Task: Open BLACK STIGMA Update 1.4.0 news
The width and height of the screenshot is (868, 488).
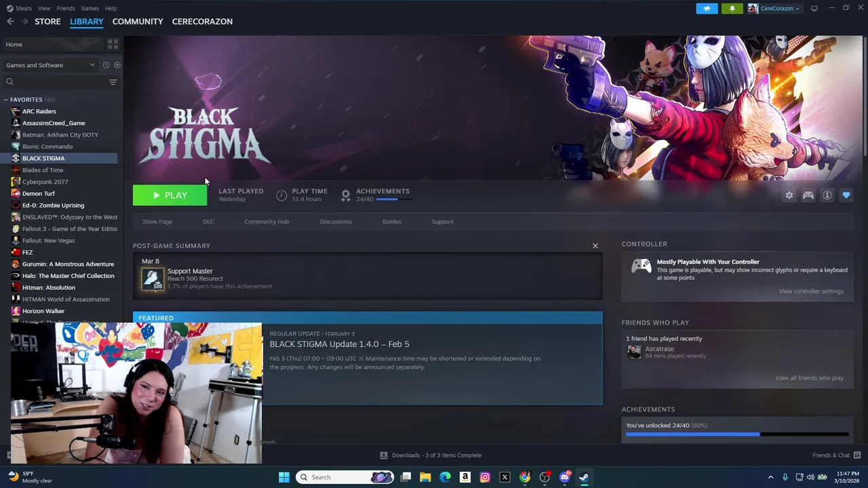Action: [339, 344]
